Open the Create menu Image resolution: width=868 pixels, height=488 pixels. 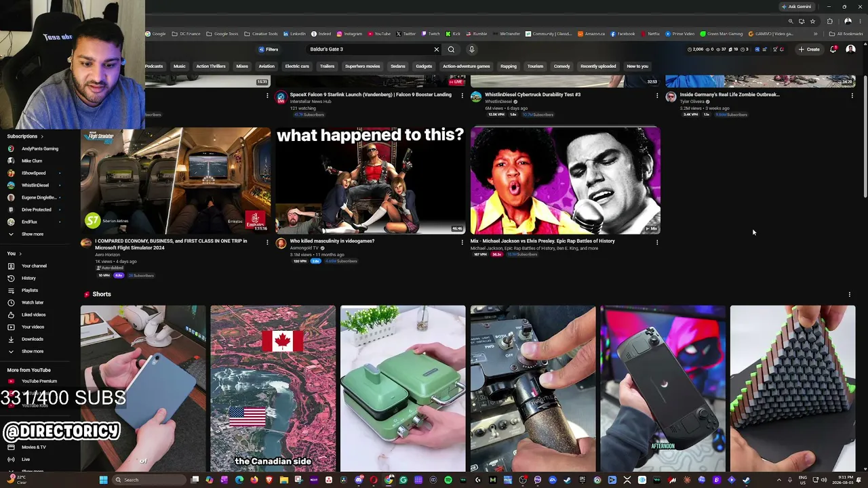809,49
